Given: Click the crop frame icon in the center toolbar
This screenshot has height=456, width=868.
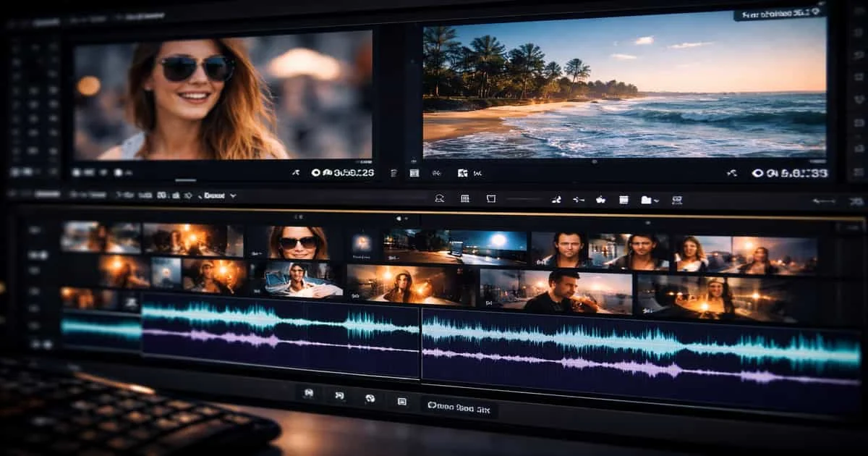Looking at the screenshot, I should pyautogui.click(x=491, y=199).
